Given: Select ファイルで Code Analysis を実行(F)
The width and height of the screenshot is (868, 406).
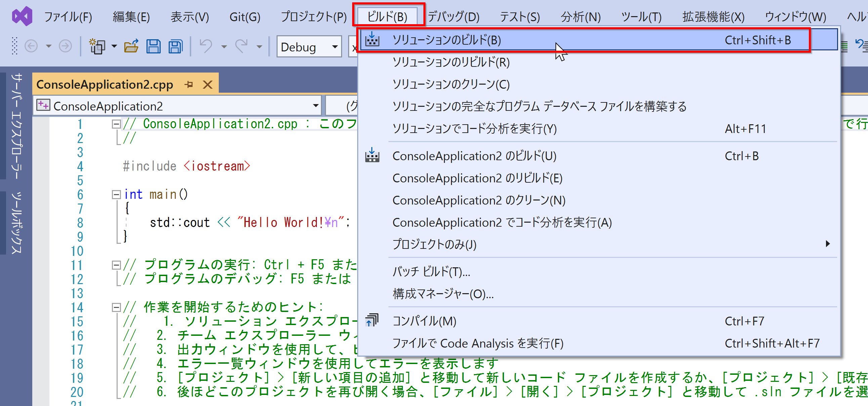Looking at the screenshot, I should [x=598, y=344].
